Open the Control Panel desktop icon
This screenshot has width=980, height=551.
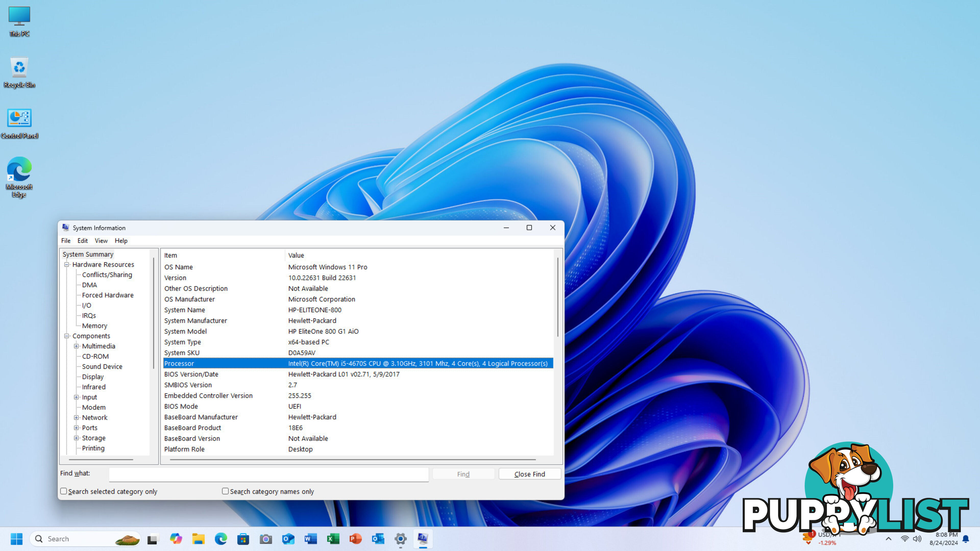tap(19, 123)
